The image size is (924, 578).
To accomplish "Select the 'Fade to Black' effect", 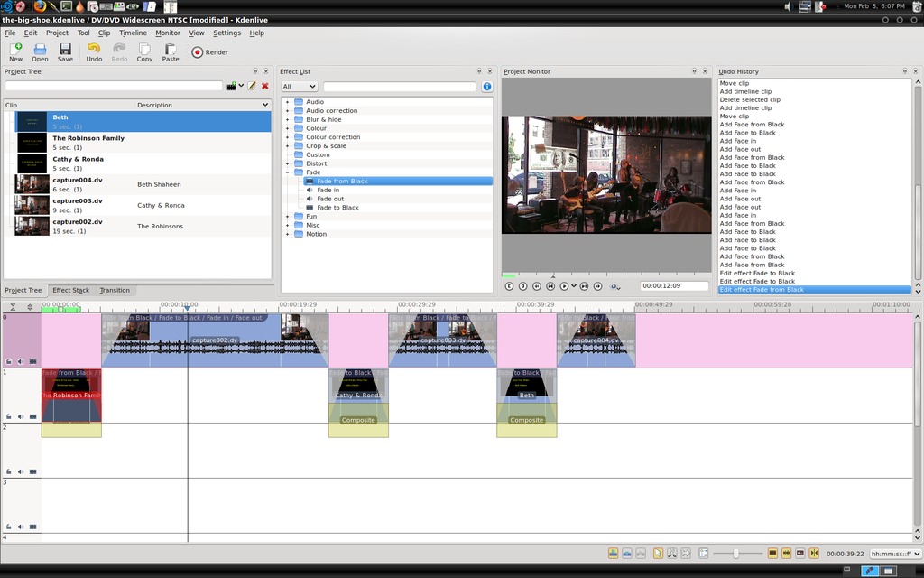I will (337, 208).
